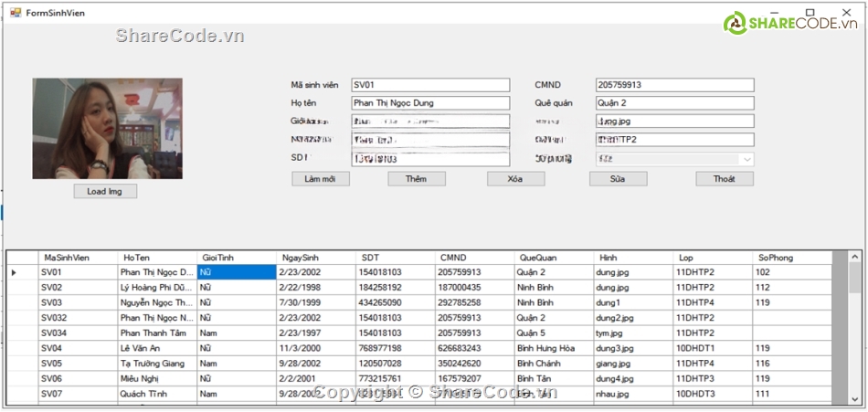Click the Miêu Nghị name cell
The height and width of the screenshot is (412, 868).
(x=157, y=379)
